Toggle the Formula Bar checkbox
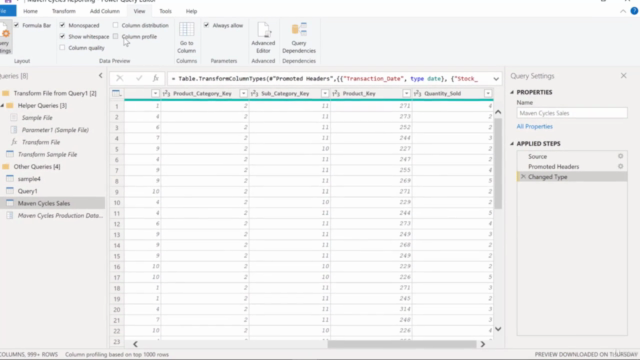Viewport: 640px width, 360px height. (16, 25)
